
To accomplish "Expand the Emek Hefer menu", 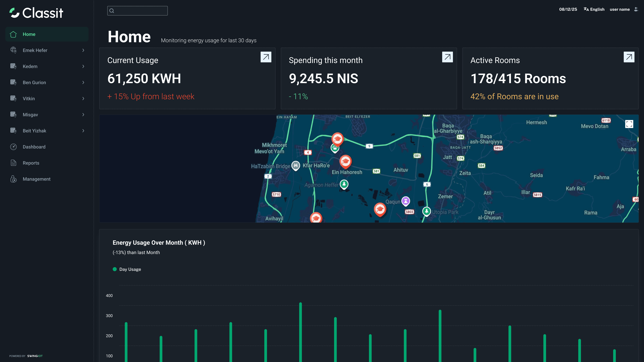I will click(83, 50).
